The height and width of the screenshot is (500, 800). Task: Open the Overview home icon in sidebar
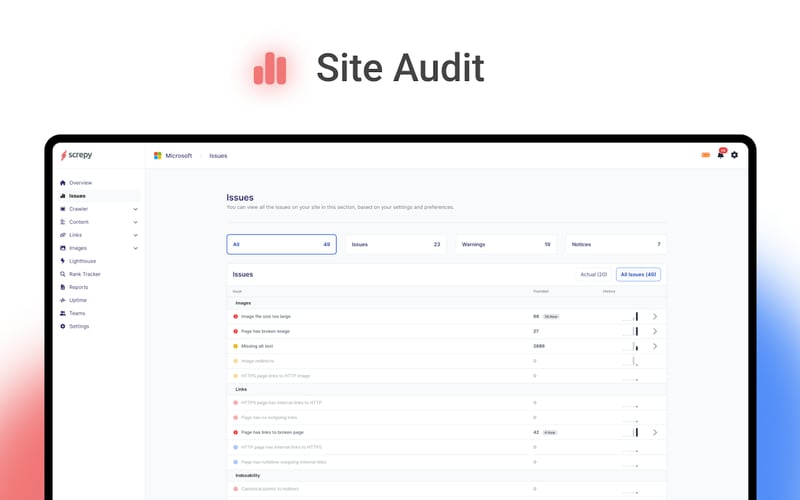click(63, 183)
